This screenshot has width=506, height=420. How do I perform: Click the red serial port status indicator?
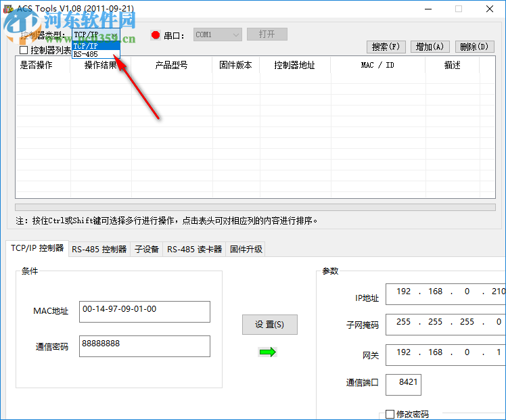click(x=156, y=35)
